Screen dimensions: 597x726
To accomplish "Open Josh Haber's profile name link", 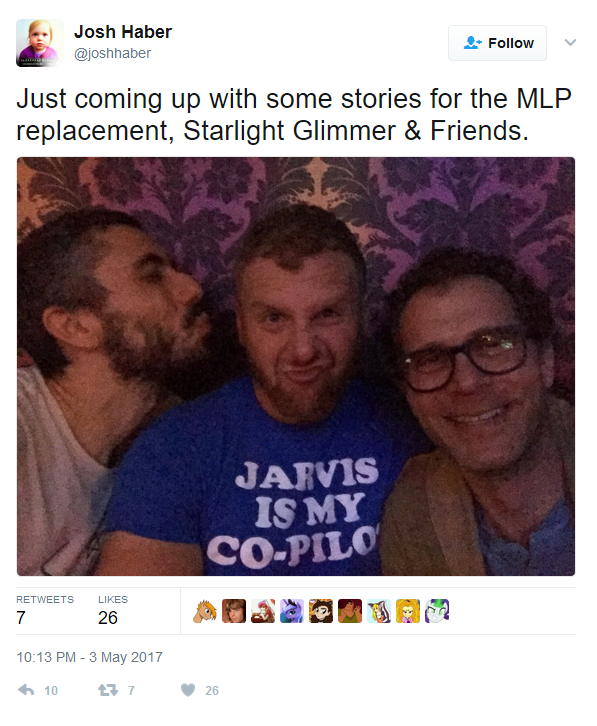I will tap(123, 32).
